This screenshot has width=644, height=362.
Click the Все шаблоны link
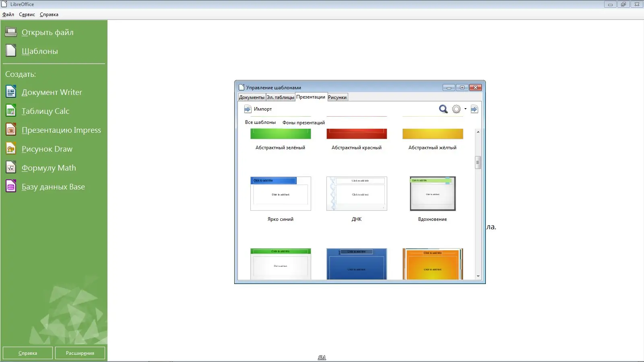pyautogui.click(x=260, y=122)
